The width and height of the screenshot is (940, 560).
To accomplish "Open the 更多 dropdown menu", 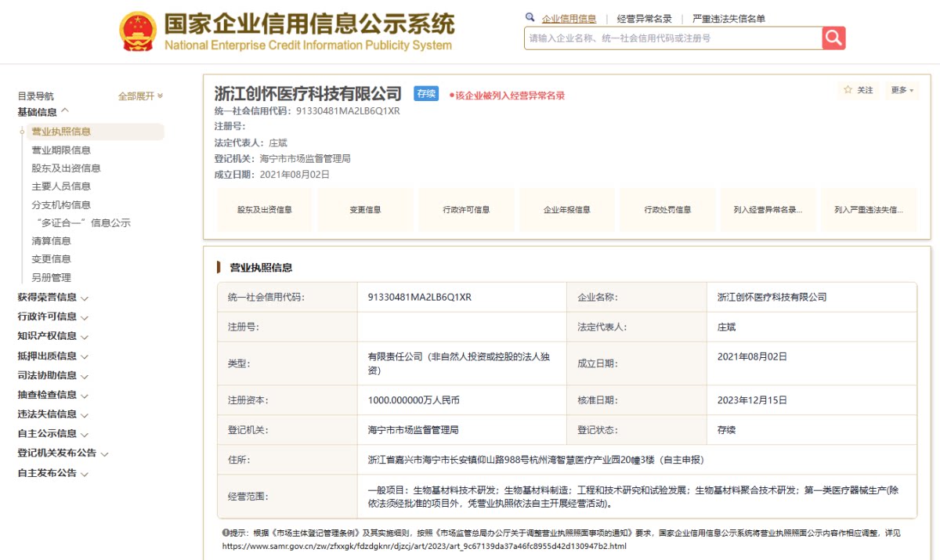I will (902, 90).
